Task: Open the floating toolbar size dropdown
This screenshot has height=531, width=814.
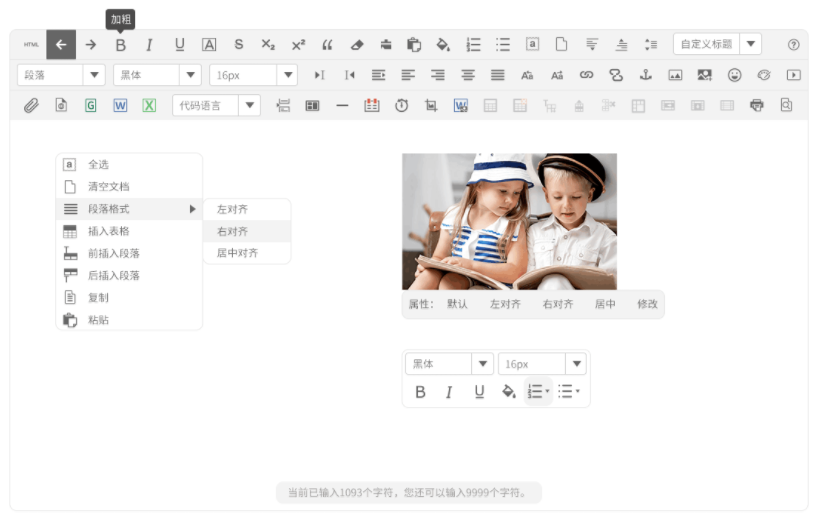Action: 576,364
